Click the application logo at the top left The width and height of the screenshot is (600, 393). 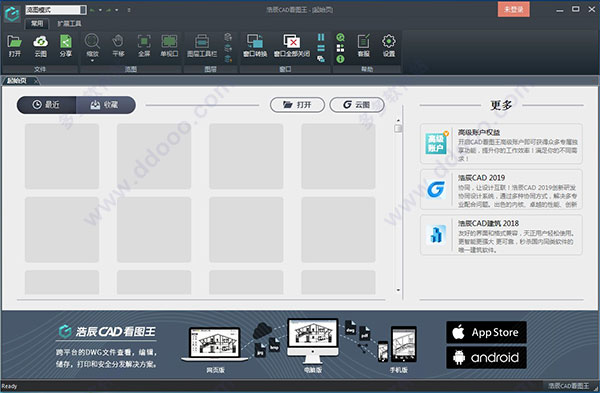(x=12, y=14)
